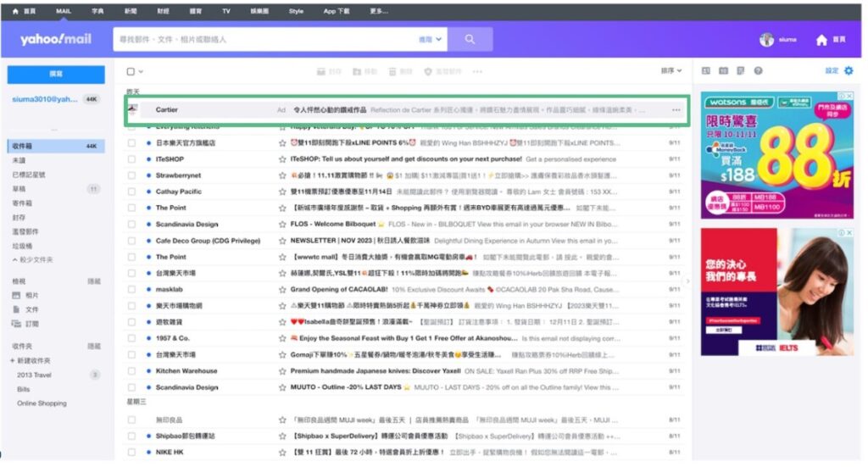
Task: Star the Kitchen Warehouse email
Action: 282,371
